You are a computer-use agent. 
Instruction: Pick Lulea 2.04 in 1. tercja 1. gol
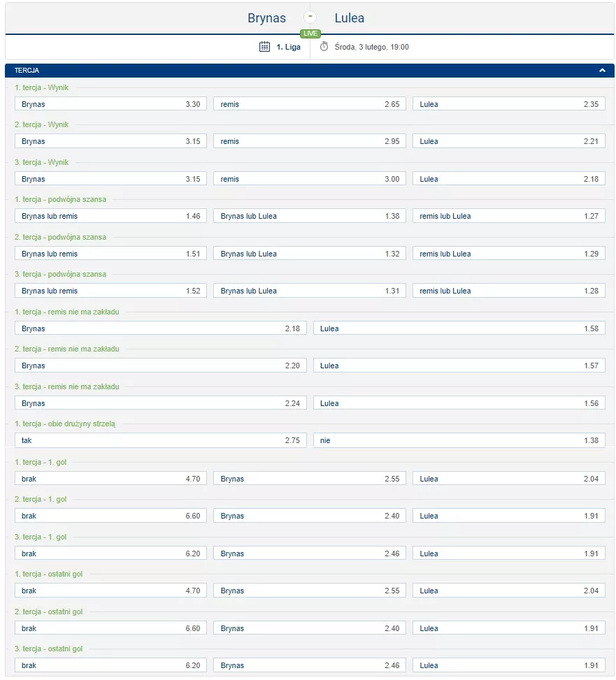509,479
